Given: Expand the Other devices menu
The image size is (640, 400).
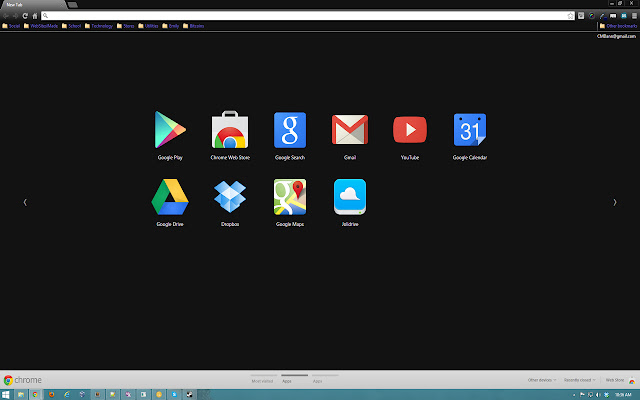Looking at the screenshot, I should 542,380.
